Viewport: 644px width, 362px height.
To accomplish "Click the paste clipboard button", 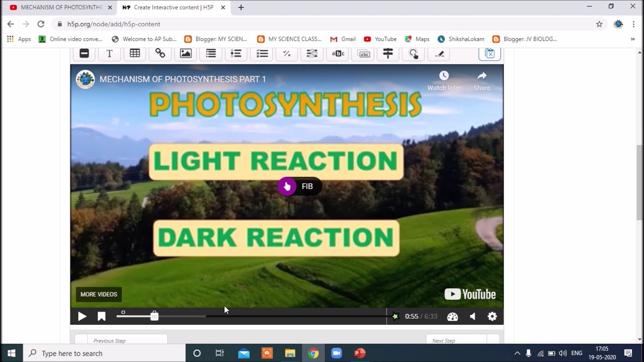I will 490,53.
